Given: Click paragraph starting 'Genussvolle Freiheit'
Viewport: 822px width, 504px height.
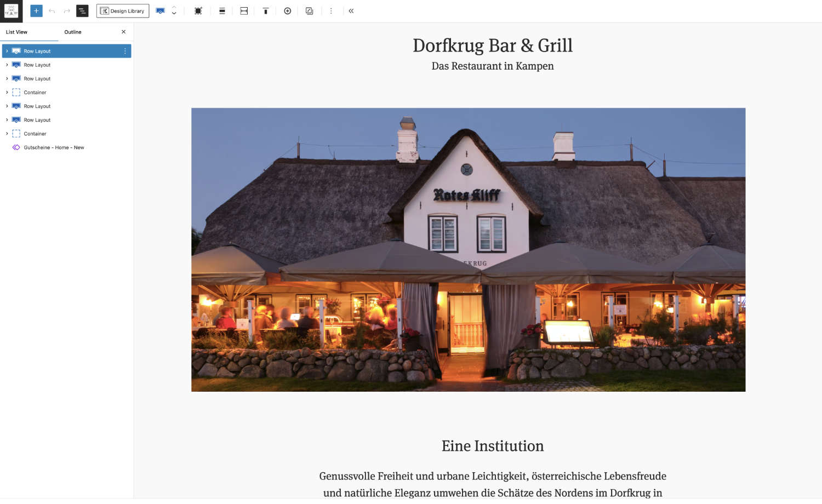Looking at the screenshot, I should click(493, 485).
